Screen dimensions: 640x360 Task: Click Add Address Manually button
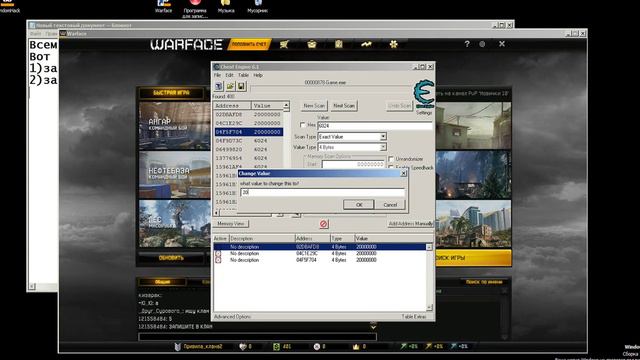click(x=410, y=224)
